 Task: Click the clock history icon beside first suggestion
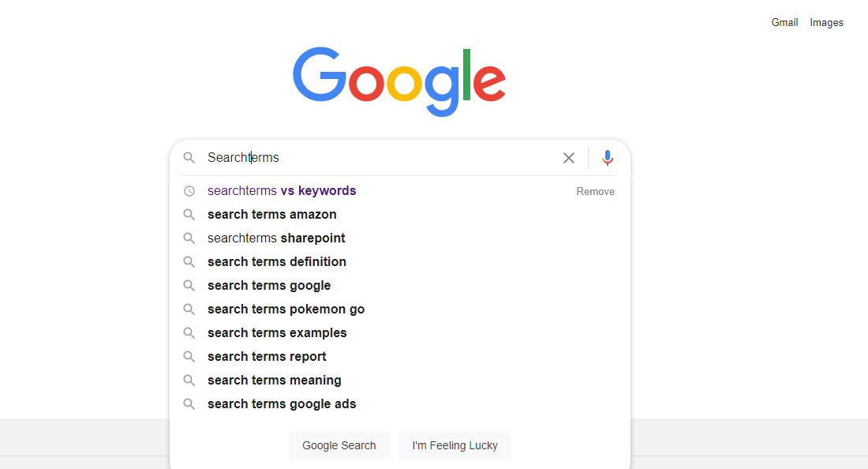pyautogui.click(x=189, y=190)
